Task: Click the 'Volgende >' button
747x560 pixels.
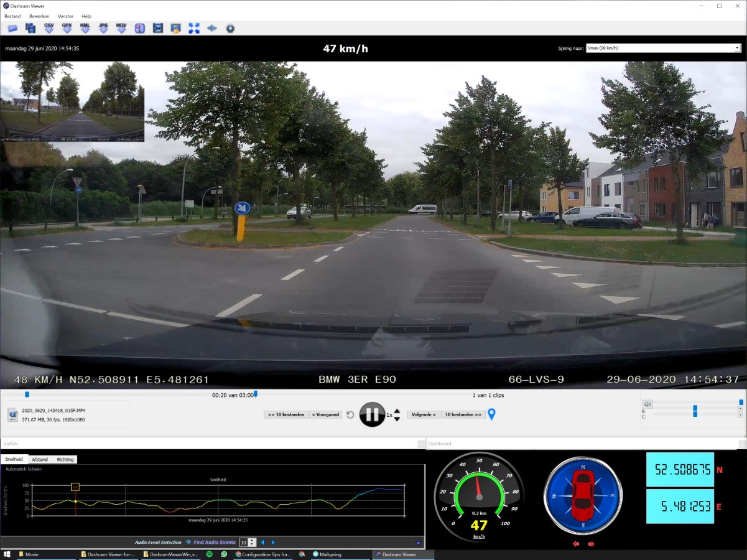Action: click(x=424, y=414)
